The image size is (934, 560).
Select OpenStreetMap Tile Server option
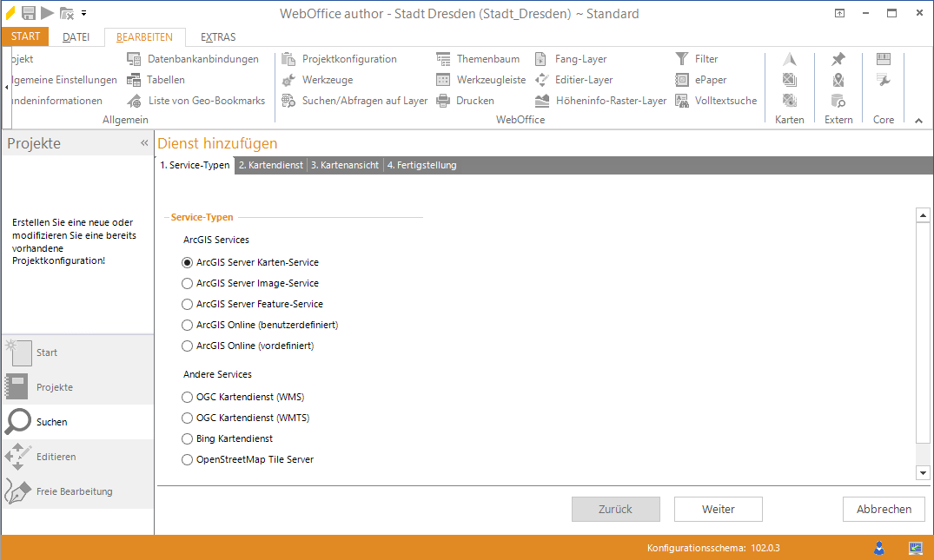(187, 459)
